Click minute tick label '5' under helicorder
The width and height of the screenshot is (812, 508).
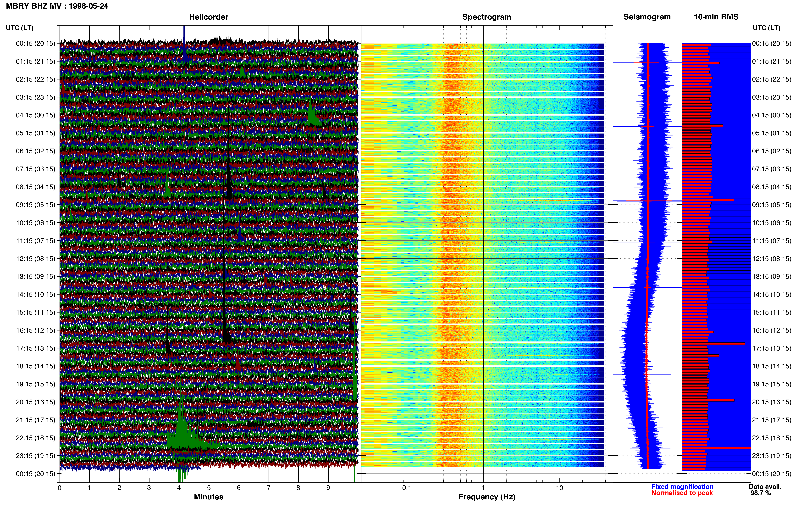(209, 487)
